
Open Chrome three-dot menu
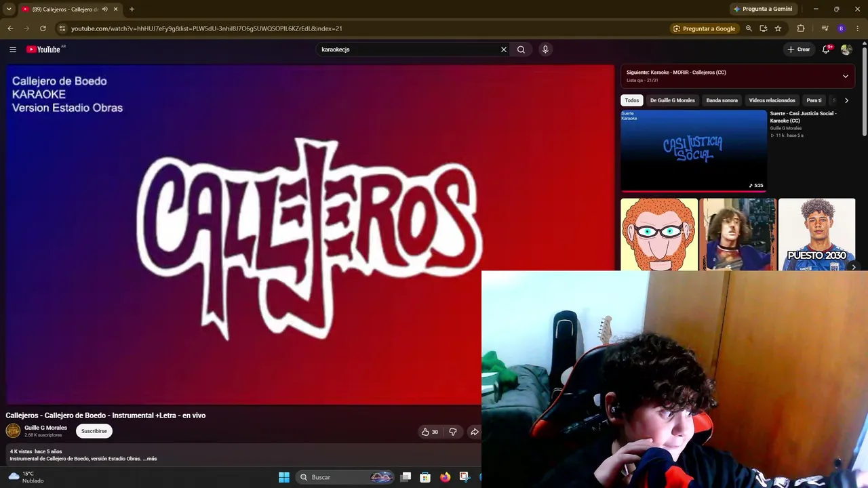[x=858, y=28]
